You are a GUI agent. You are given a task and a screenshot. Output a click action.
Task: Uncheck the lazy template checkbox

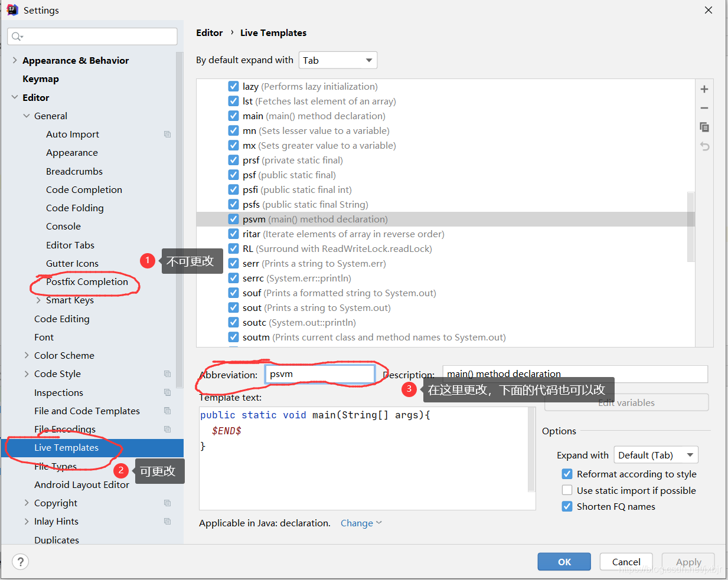pyautogui.click(x=233, y=86)
